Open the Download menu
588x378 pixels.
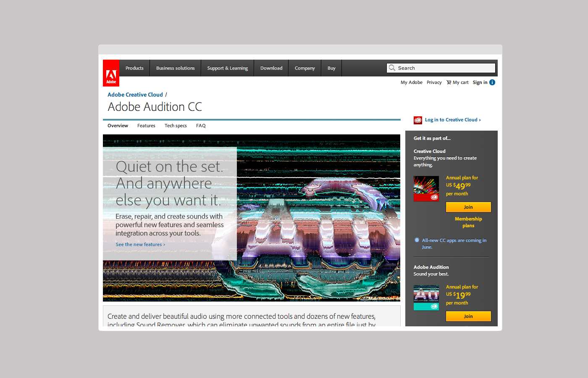[271, 68]
